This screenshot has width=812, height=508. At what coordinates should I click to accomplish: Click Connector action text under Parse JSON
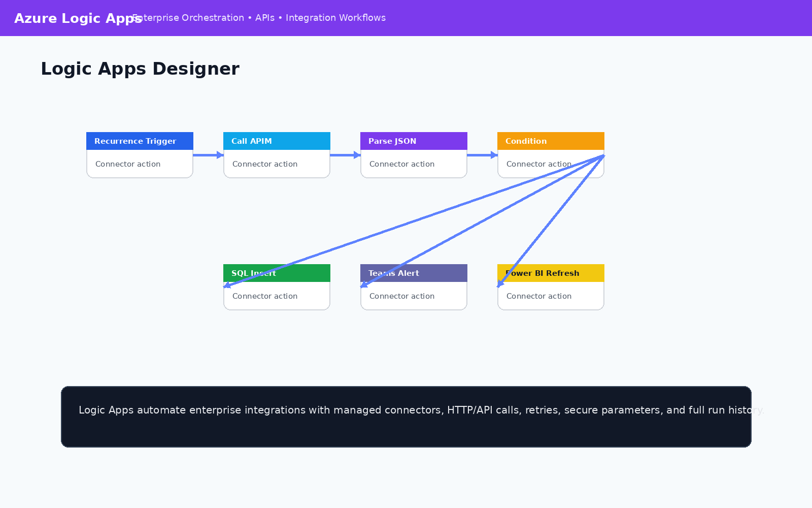pos(402,164)
